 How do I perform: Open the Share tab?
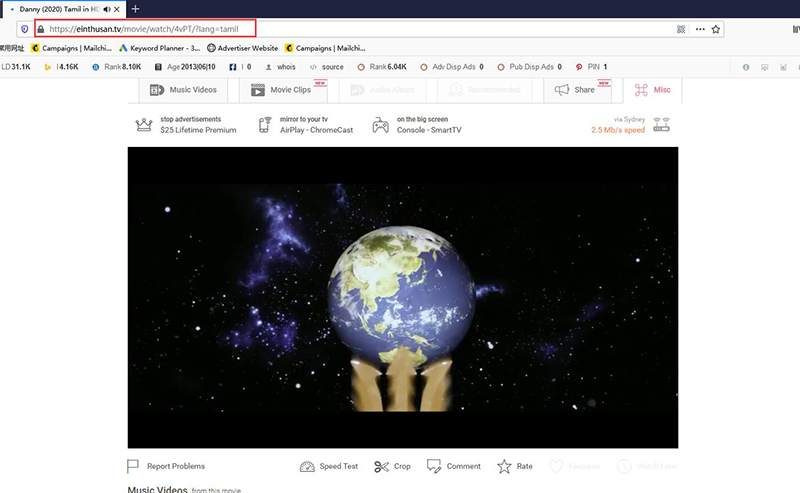[x=578, y=90]
